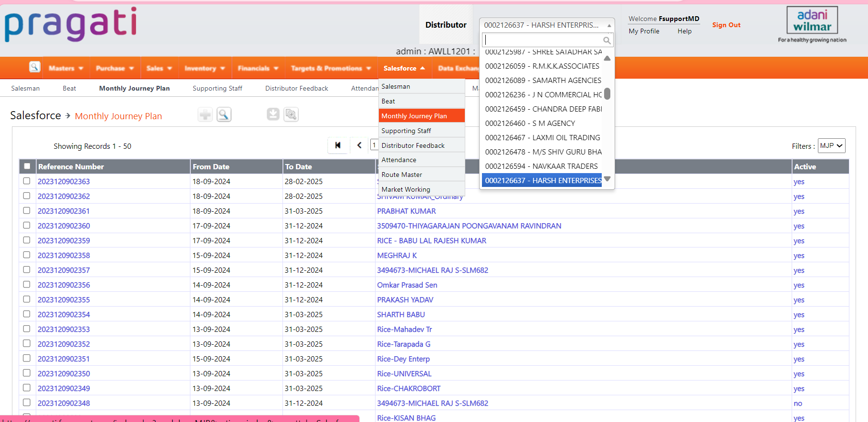The height and width of the screenshot is (422, 868).
Task: Click the magnifier icon in distributor search box
Action: [x=607, y=40]
